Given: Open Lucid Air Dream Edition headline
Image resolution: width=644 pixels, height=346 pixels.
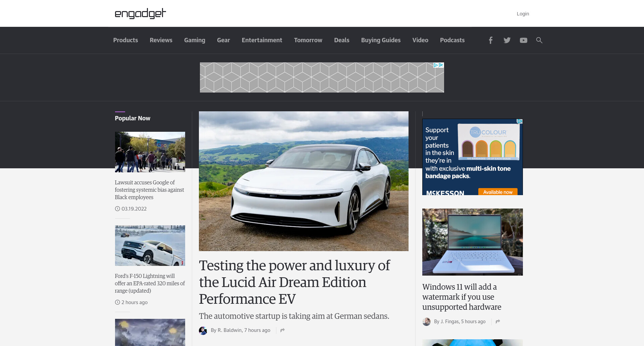Looking at the screenshot, I should click(294, 282).
